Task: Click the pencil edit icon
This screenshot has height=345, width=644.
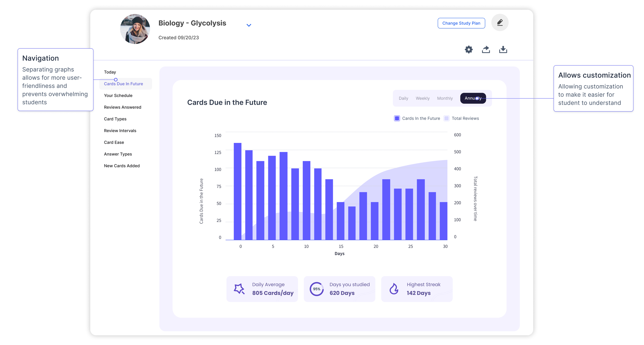Action: (x=500, y=23)
